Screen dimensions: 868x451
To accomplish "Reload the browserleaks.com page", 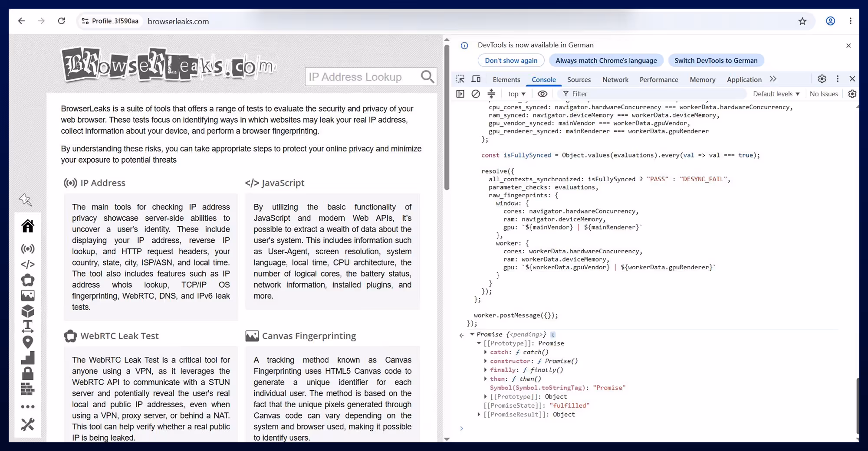I will click(x=62, y=21).
